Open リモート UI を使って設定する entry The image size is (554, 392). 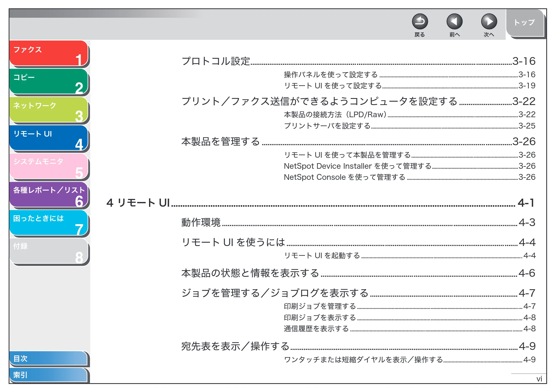coord(410,86)
